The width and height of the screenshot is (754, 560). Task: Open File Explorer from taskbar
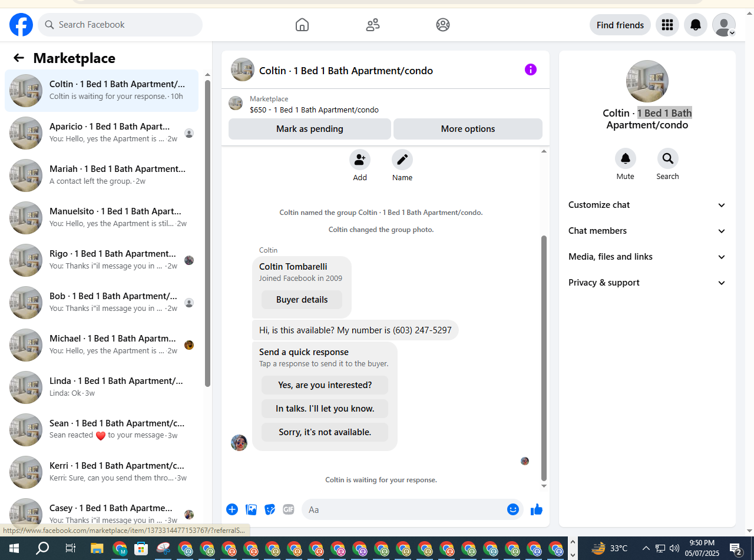pyautogui.click(x=97, y=549)
